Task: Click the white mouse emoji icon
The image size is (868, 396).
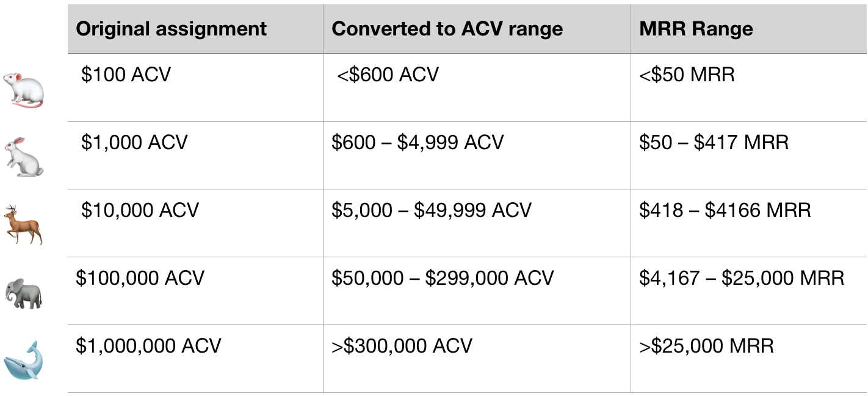Action: pyautogui.click(x=23, y=90)
